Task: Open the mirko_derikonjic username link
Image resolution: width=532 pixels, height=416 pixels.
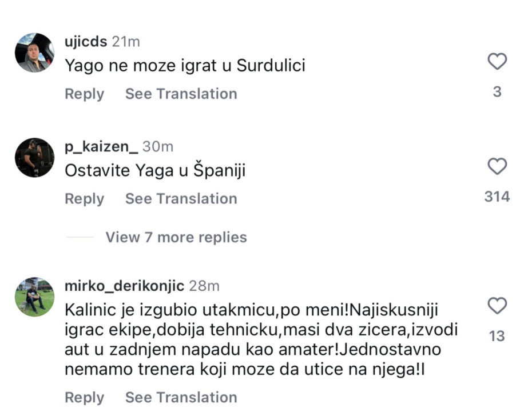Action: pos(125,286)
